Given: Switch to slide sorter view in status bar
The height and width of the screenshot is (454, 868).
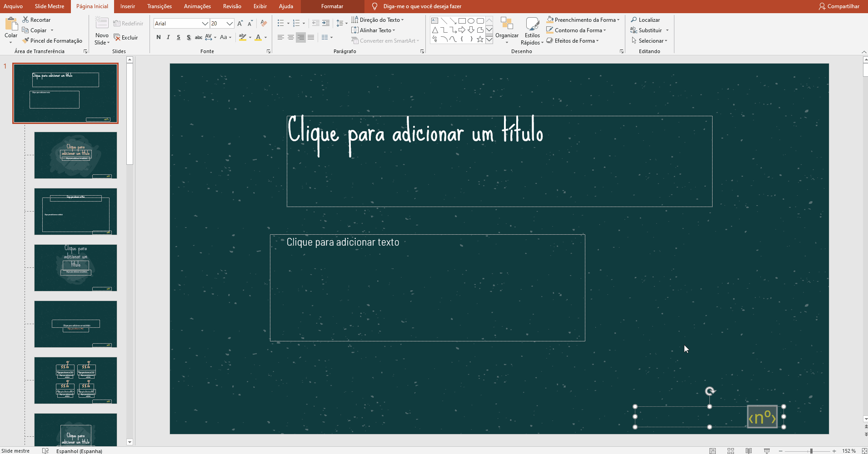Looking at the screenshot, I should (731, 451).
